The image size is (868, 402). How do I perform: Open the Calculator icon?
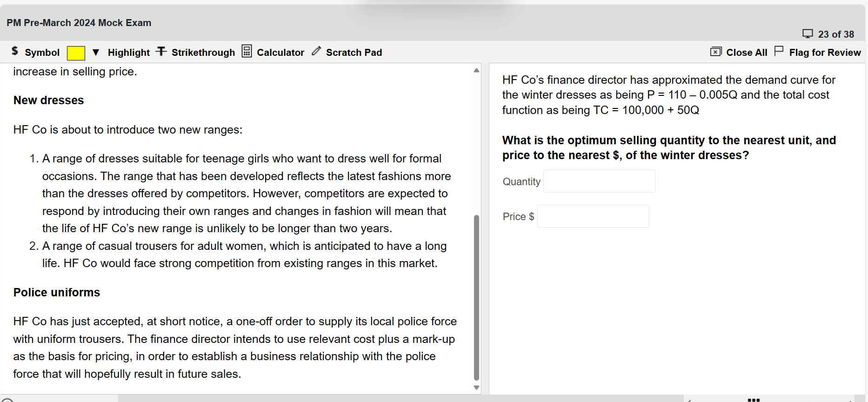pyautogui.click(x=247, y=51)
